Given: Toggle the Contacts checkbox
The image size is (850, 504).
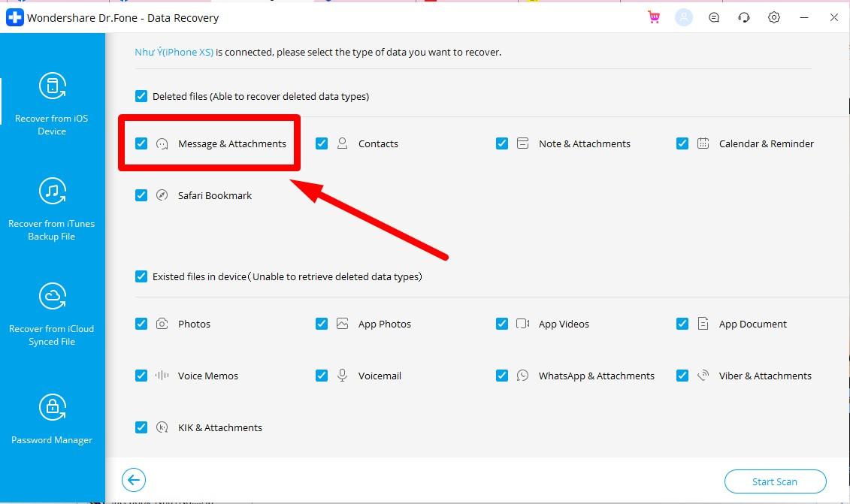Looking at the screenshot, I should tap(322, 143).
